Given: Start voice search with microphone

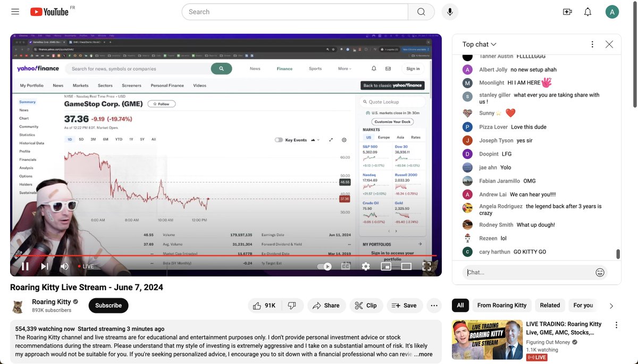Looking at the screenshot, I should (x=450, y=12).
